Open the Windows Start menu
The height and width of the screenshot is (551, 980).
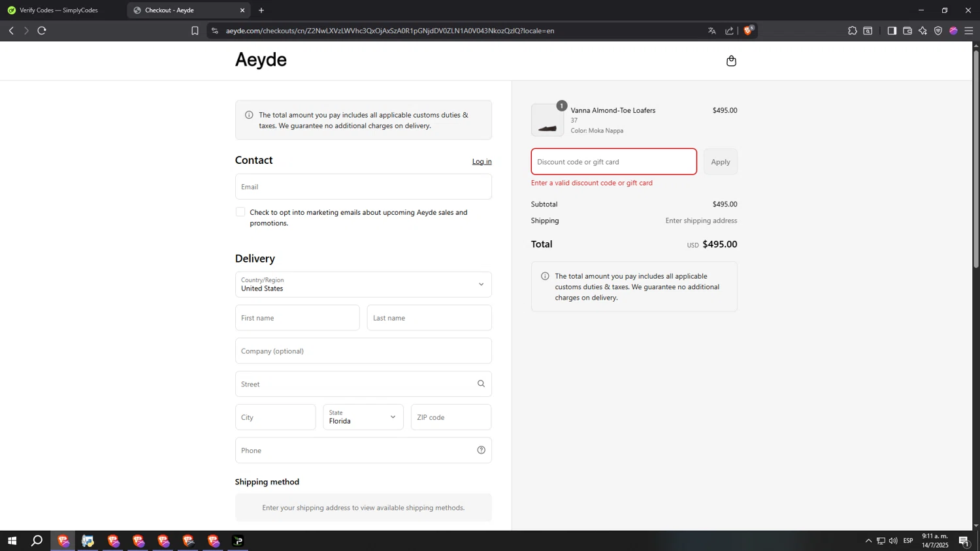click(12, 541)
